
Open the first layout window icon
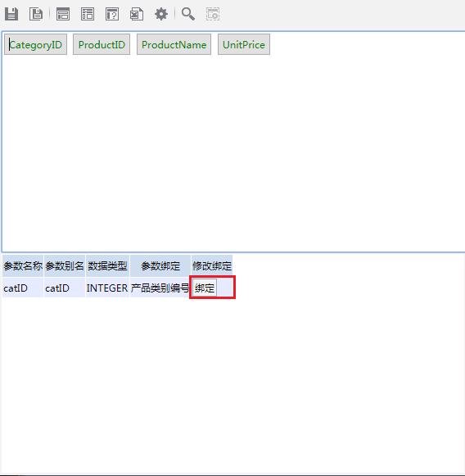63,14
